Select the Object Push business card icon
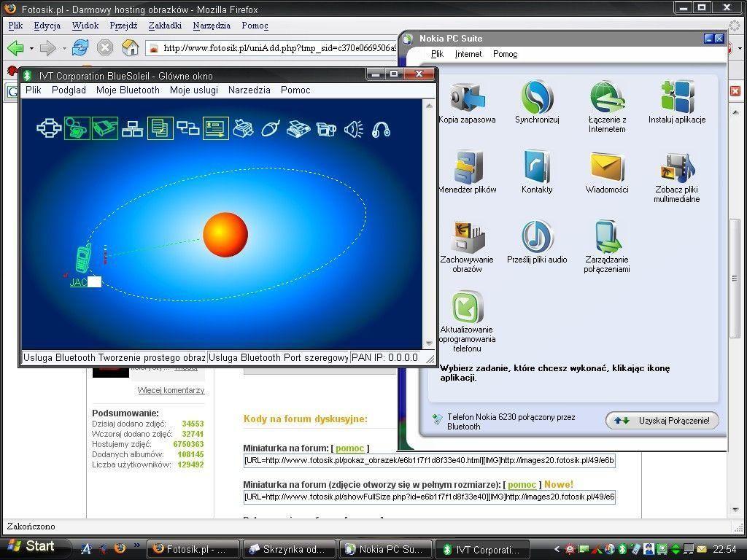 point(215,128)
